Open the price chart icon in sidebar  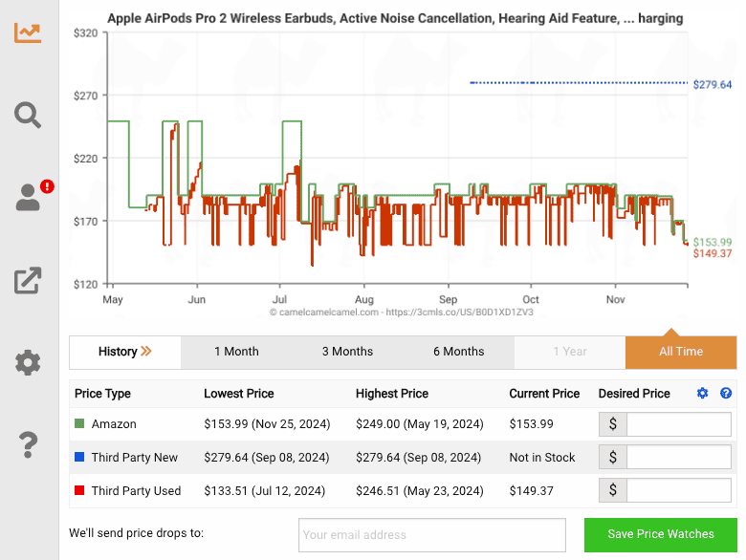tap(28, 32)
